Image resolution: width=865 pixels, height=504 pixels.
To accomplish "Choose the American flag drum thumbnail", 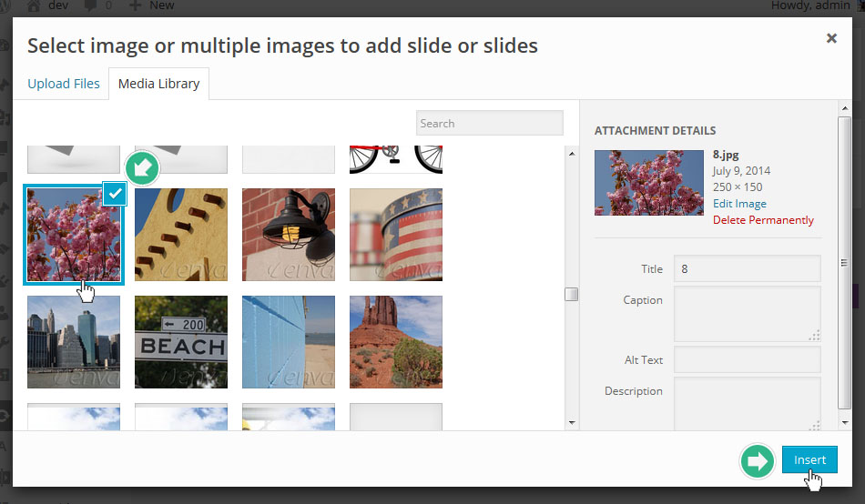I will click(x=396, y=235).
